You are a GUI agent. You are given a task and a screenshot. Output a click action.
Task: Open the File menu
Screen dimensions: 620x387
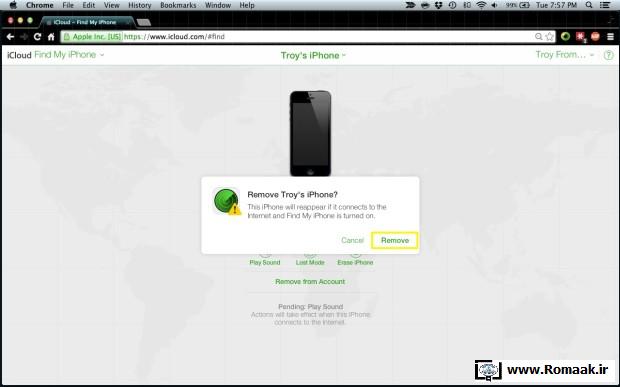pyautogui.click(x=68, y=5)
